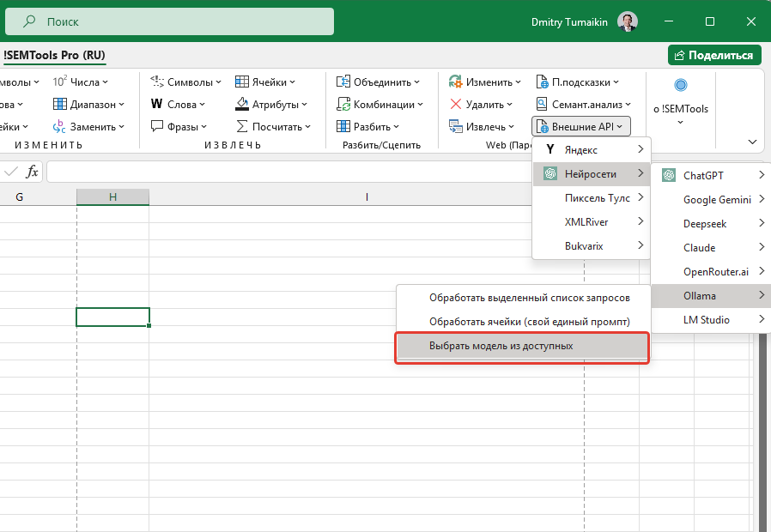This screenshot has height=532, width=771.
Task: Open the Яндекс submenu
Action: (592, 149)
